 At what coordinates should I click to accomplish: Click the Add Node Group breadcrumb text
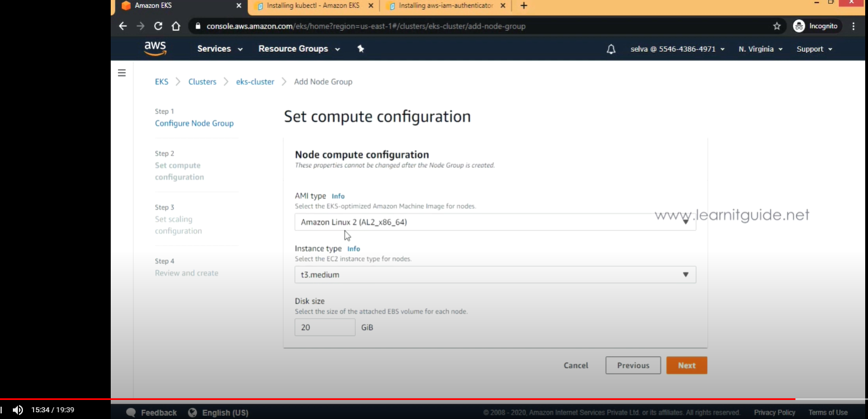click(323, 82)
